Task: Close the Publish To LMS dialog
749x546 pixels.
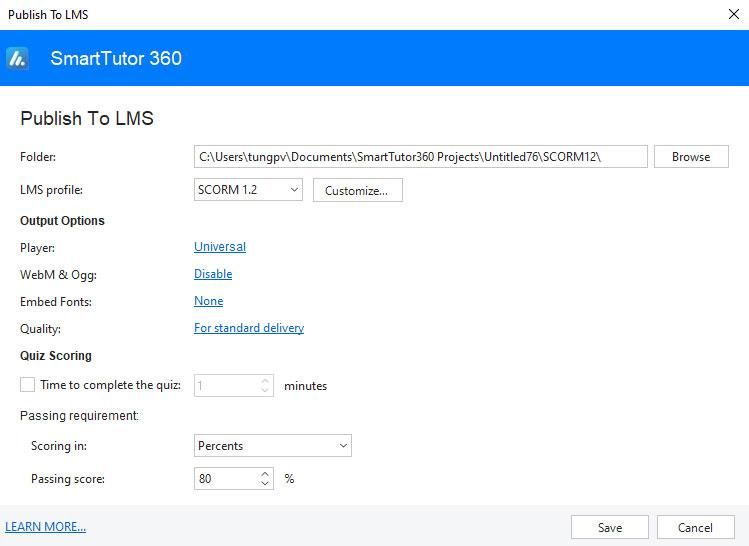Action: [734, 14]
